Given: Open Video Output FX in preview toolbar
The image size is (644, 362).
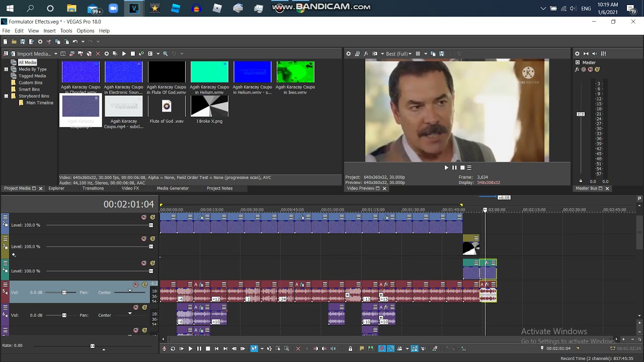Looking at the screenshot, I should (x=366, y=54).
